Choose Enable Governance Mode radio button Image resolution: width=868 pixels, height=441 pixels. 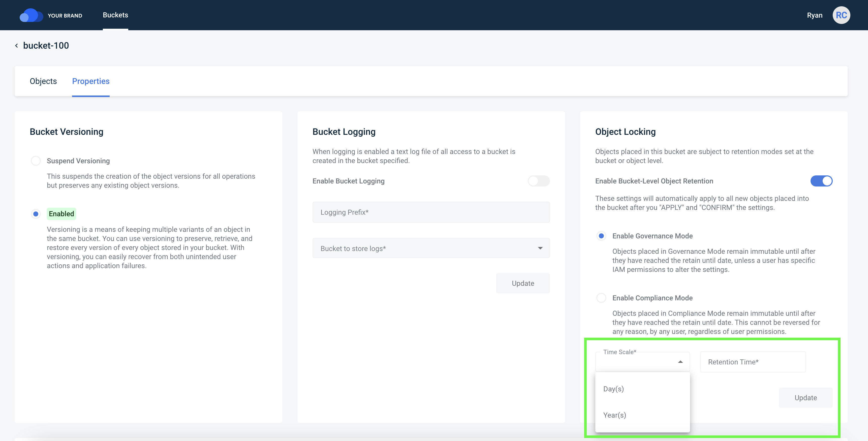(x=601, y=236)
